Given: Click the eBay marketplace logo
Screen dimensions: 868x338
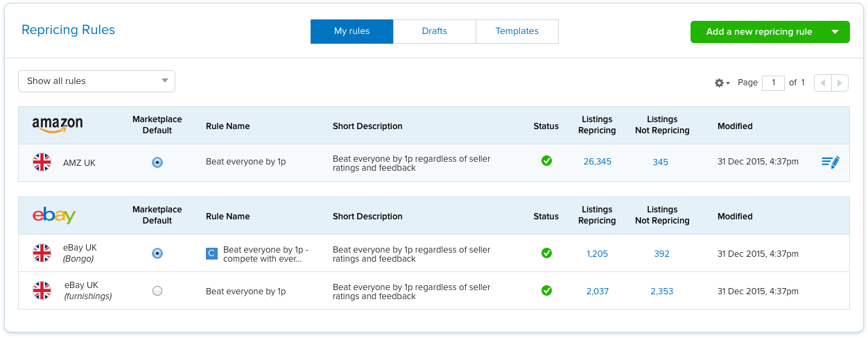Looking at the screenshot, I should (x=54, y=216).
